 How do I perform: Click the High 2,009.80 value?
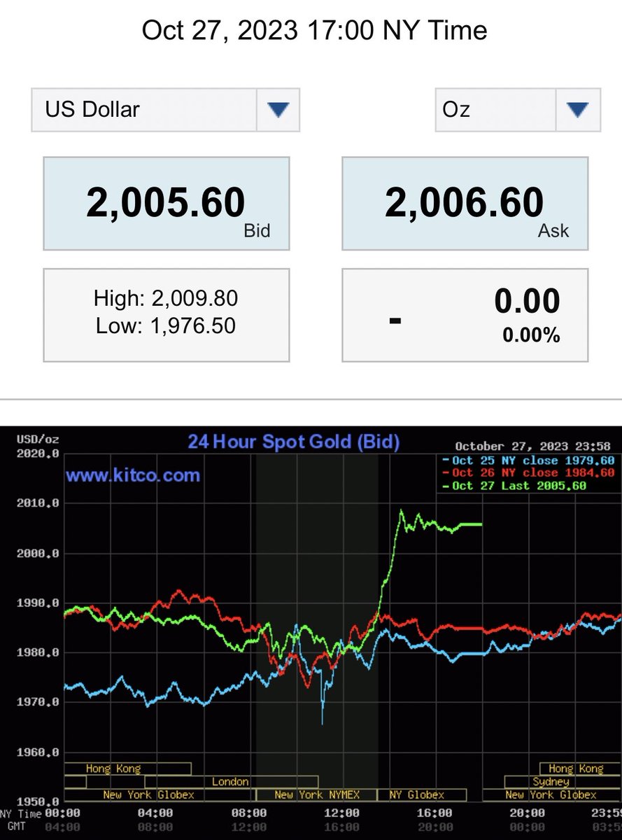pos(166,299)
